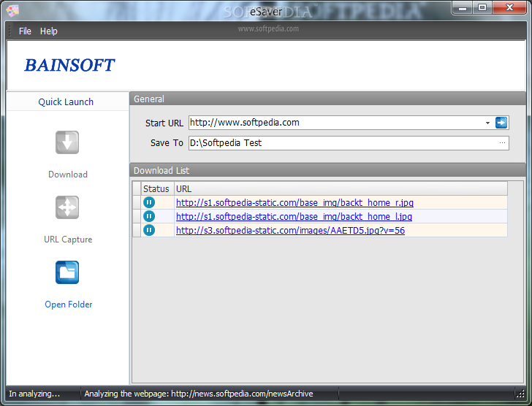Click the URL column header
Image resolution: width=532 pixels, height=406 pixels.
(x=341, y=188)
